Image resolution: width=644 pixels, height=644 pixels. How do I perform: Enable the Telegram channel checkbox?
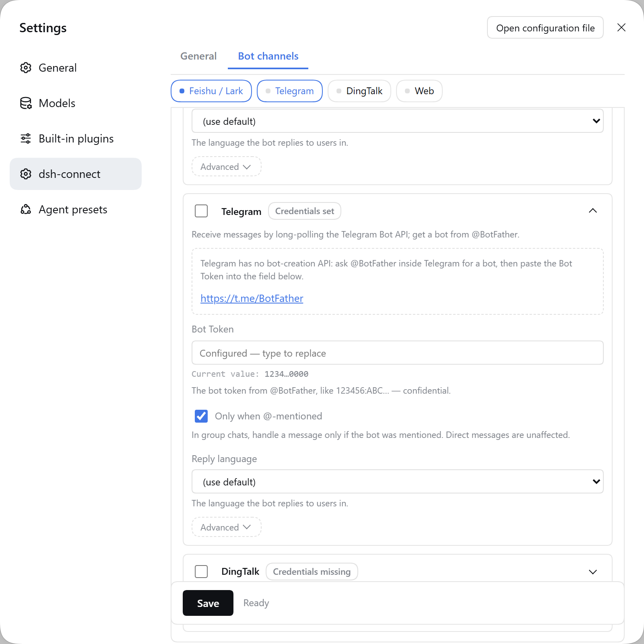point(201,211)
